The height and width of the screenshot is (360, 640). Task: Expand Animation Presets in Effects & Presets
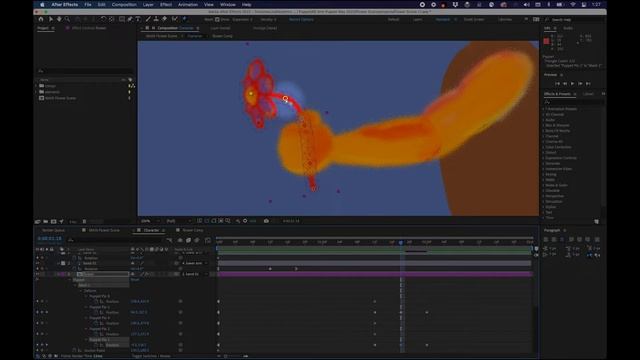[543, 109]
